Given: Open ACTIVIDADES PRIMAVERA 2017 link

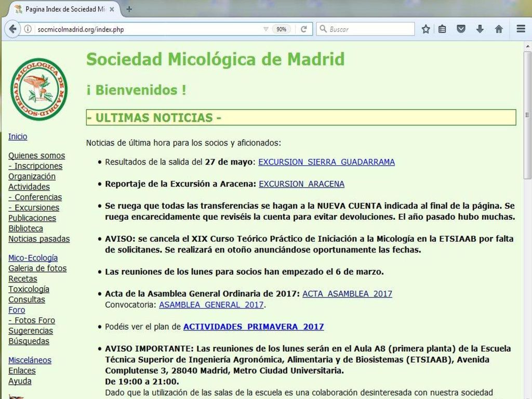Looking at the screenshot, I should [x=254, y=327].
